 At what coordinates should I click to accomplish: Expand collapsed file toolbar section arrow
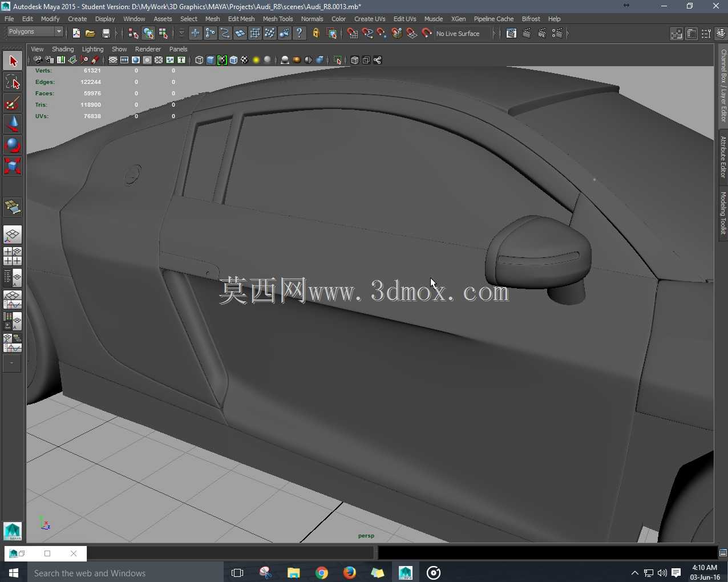pos(117,34)
